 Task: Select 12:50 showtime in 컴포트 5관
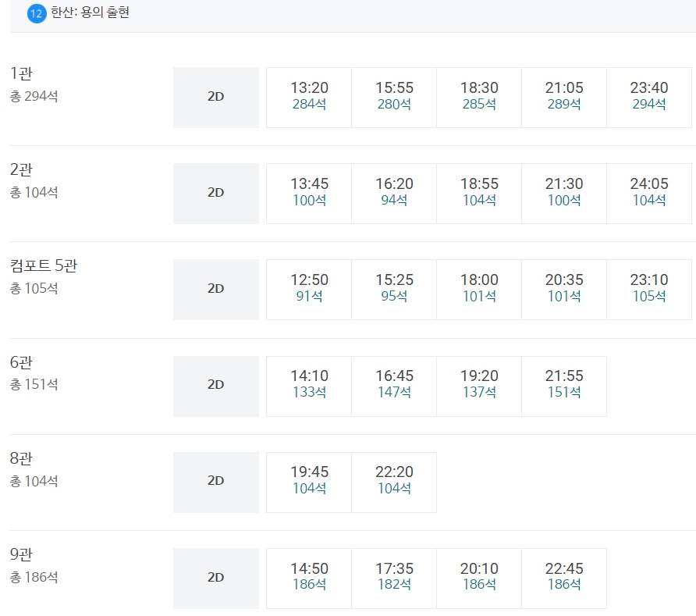coord(309,290)
